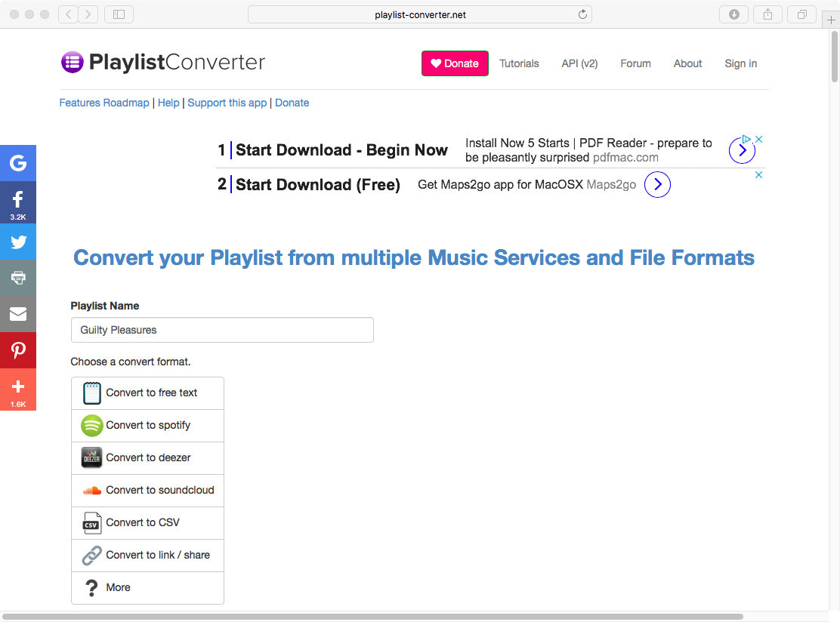Click AdChoices triangle icon
The image size is (840, 622).
pyautogui.click(x=746, y=139)
